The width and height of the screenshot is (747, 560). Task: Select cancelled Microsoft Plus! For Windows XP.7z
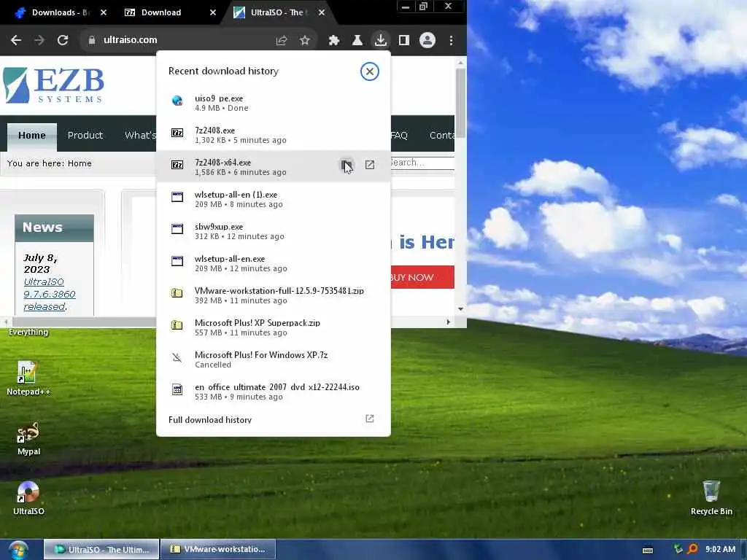pyautogui.click(x=274, y=359)
